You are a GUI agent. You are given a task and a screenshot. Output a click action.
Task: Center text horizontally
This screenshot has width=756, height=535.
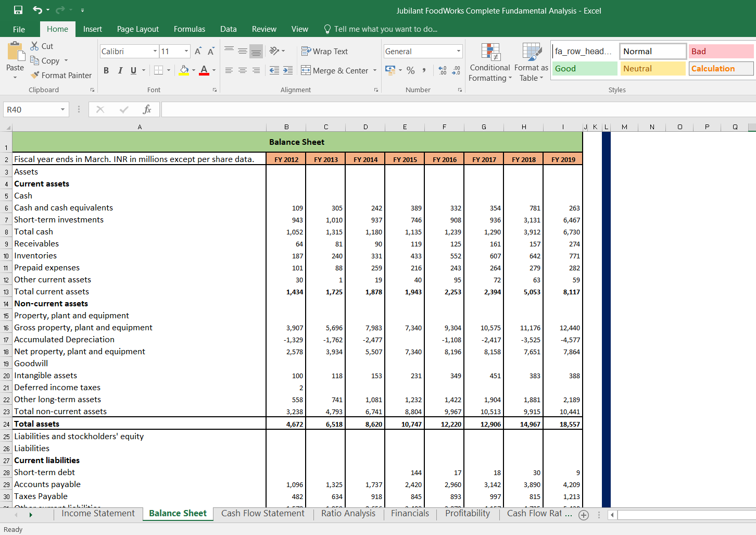click(243, 70)
